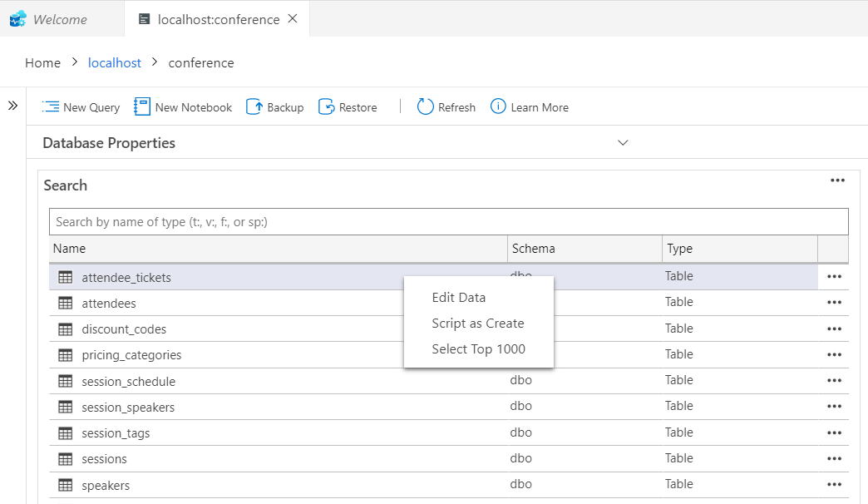
Task: Click the table icon beside attendees
Action: (66, 303)
